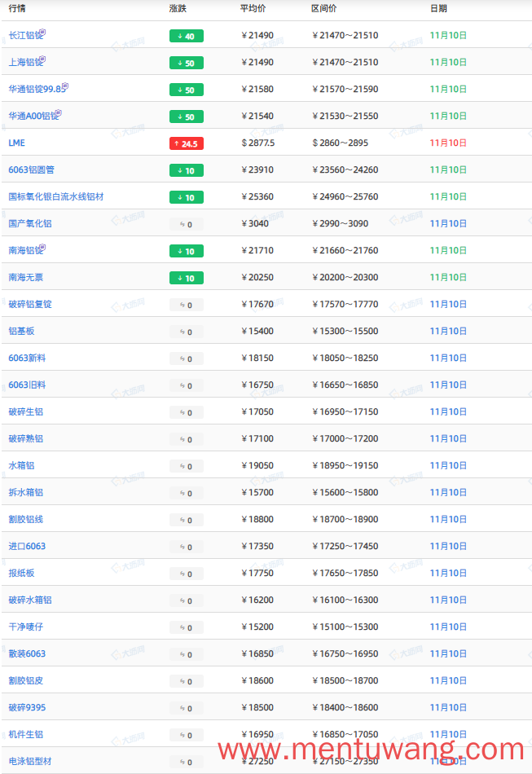The height and width of the screenshot is (774, 532).
Task: Click the average price ¥20250
Action: 257,277
